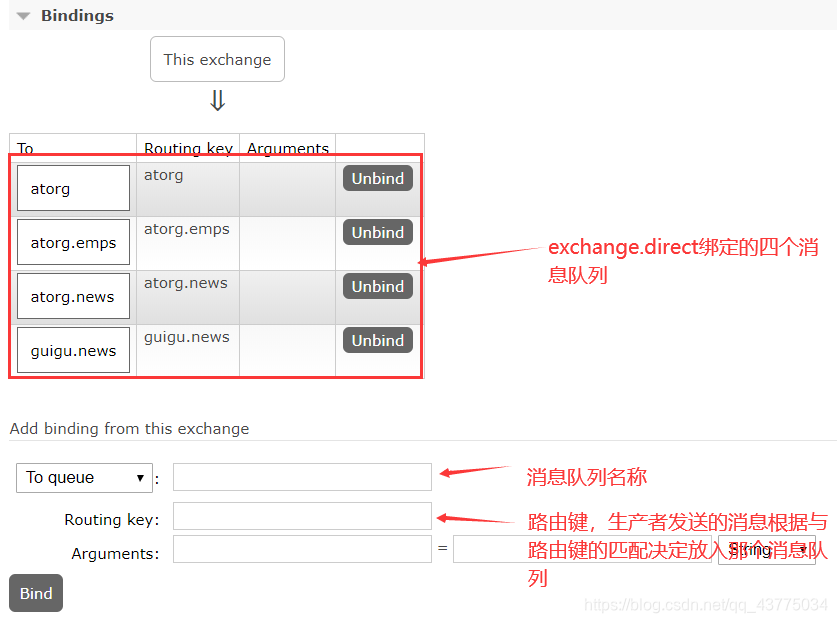Click the Routing key column header
Viewport: 837px width, 623px height.
[188, 148]
